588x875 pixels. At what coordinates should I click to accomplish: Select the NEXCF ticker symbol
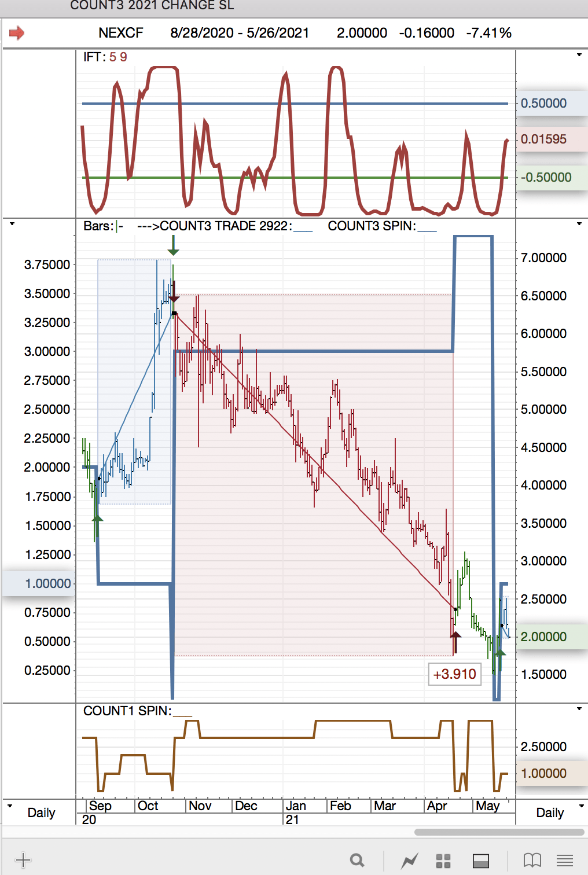(x=121, y=33)
